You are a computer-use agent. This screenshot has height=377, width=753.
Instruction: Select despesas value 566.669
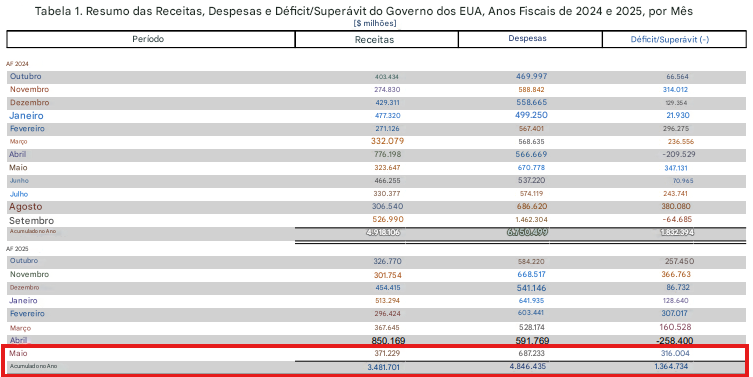click(x=531, y=154)
